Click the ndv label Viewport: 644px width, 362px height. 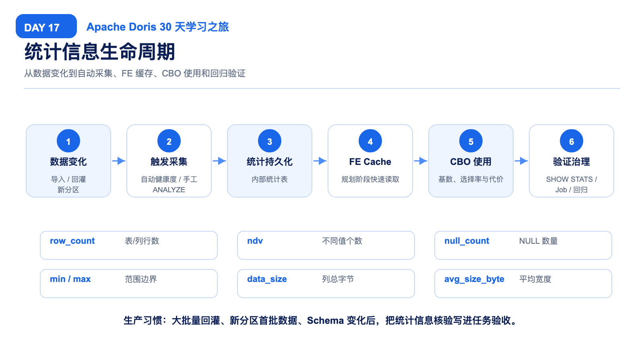tap(255, 241)
